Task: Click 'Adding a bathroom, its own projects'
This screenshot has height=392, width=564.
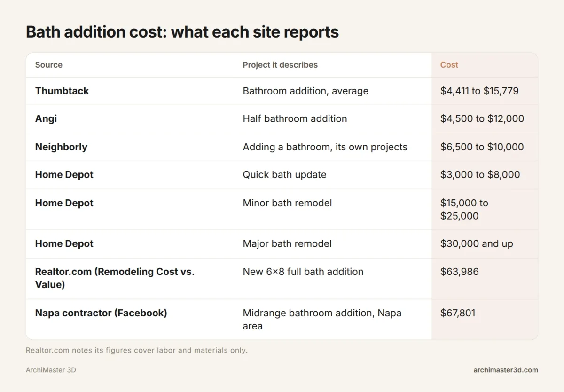Action: point(325,147)
